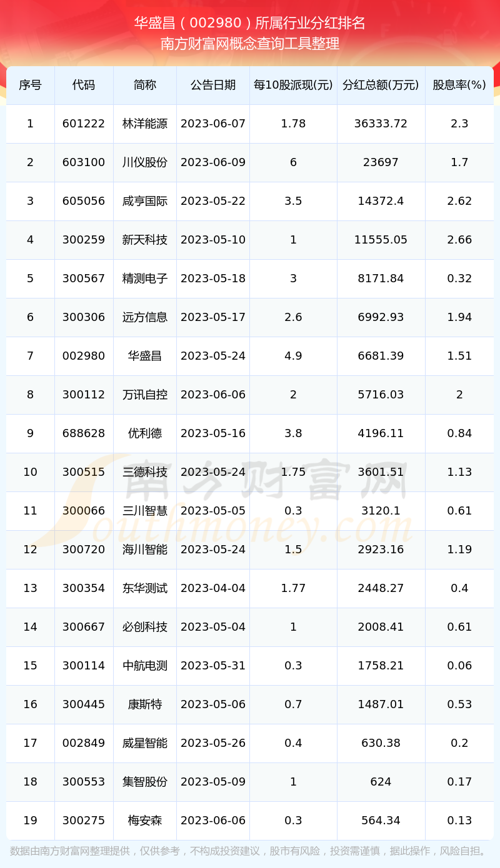Open the 林洋能源 stock name
This screenshot has width=500, height=868.
click(x=145, y=124)
